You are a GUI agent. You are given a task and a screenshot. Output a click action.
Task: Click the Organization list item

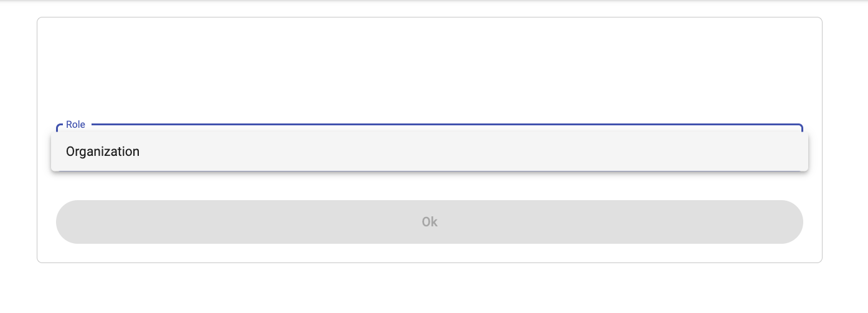pos(429,152)
